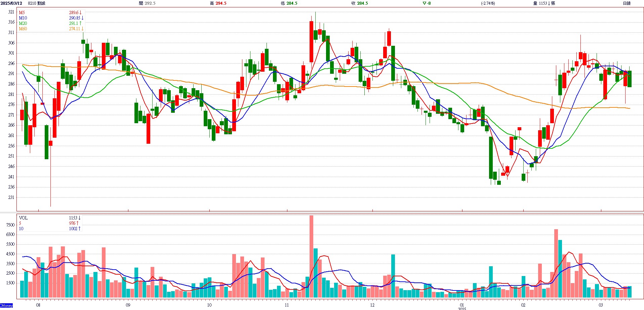Click the high price 294.5
This screenshot has width=644, height=310.
[x=221, y=3]
